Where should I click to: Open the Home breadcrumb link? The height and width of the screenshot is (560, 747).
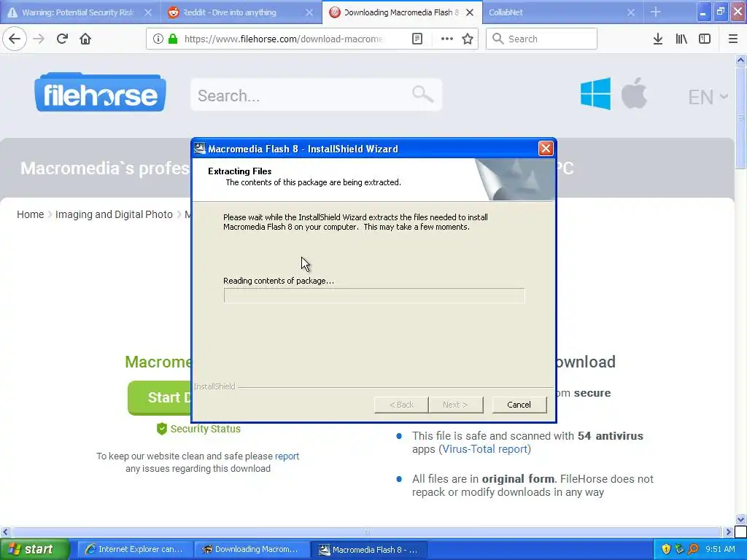coord(30,214)
